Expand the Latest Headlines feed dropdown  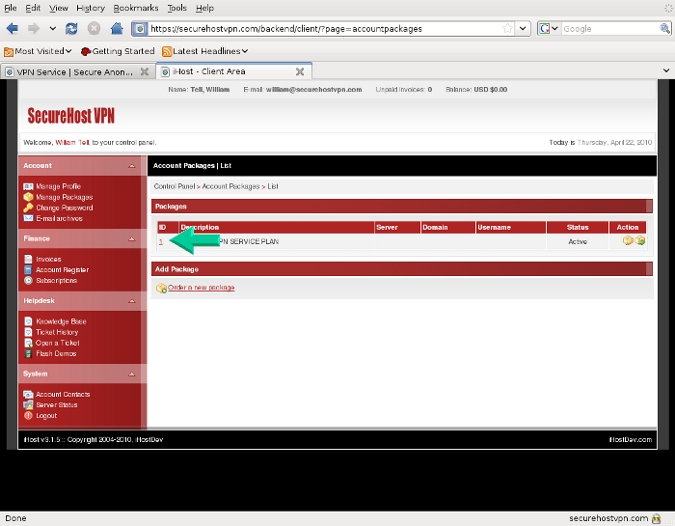[x=245, y=51]
